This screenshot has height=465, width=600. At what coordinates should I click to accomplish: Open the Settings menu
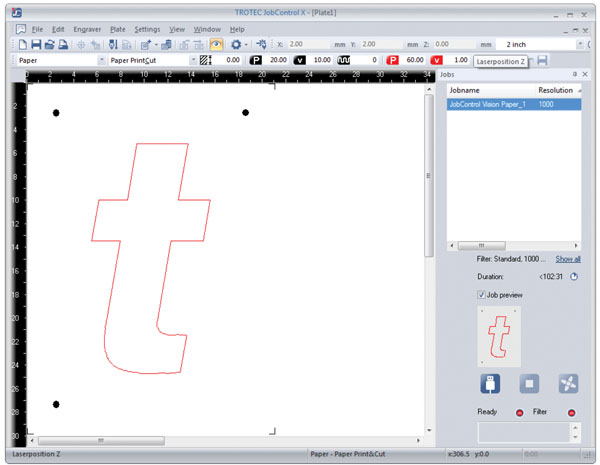pos(147,29)
